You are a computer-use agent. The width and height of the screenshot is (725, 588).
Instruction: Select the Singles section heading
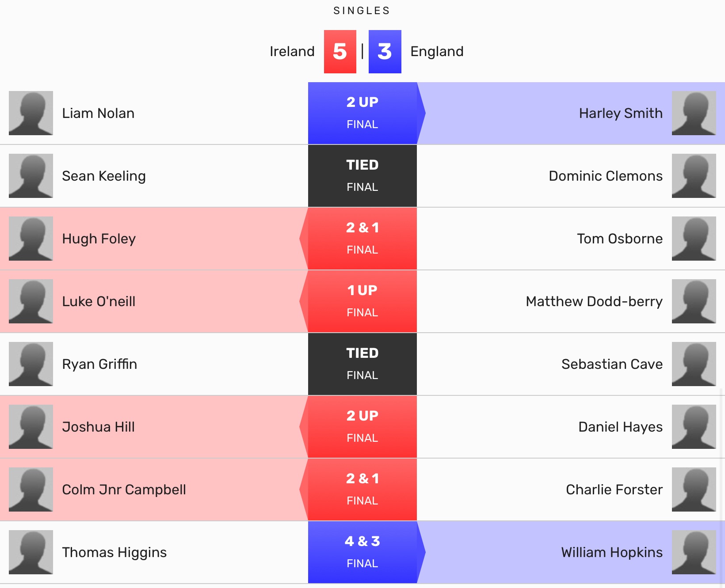(x=362, y=11)
